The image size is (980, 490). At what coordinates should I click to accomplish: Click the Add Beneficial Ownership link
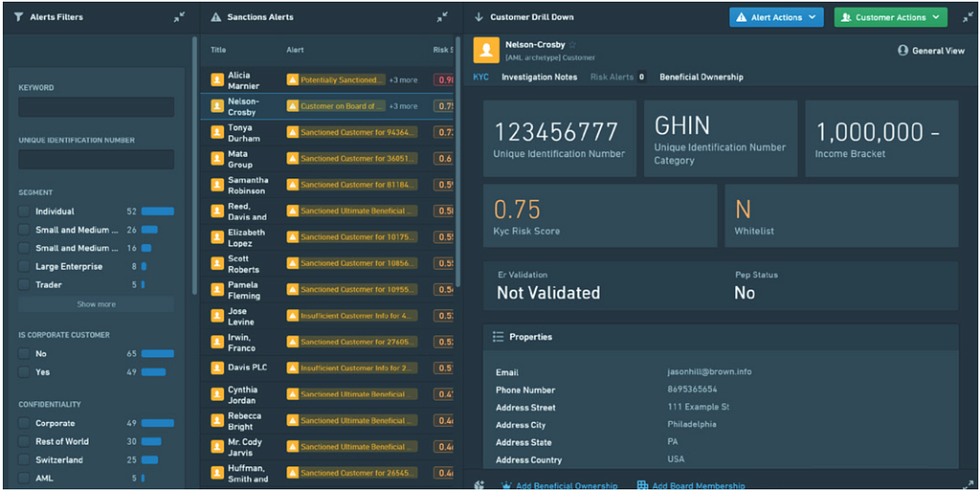(x=568, y=485)
